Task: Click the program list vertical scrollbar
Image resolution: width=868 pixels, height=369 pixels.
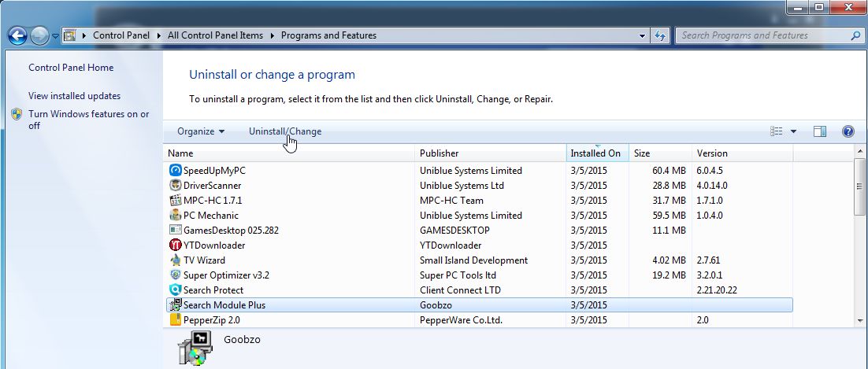Action: (x=859, y=236)
